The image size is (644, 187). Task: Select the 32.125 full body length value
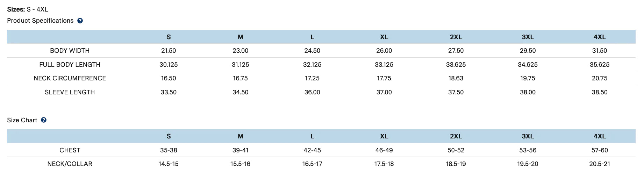[312, 65]
